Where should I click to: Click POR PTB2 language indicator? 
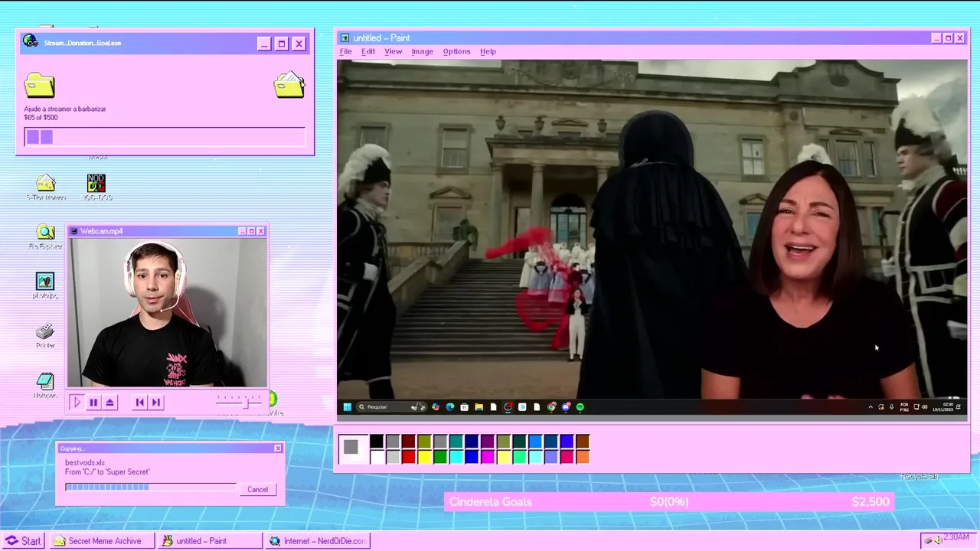[x=904, y=407]
